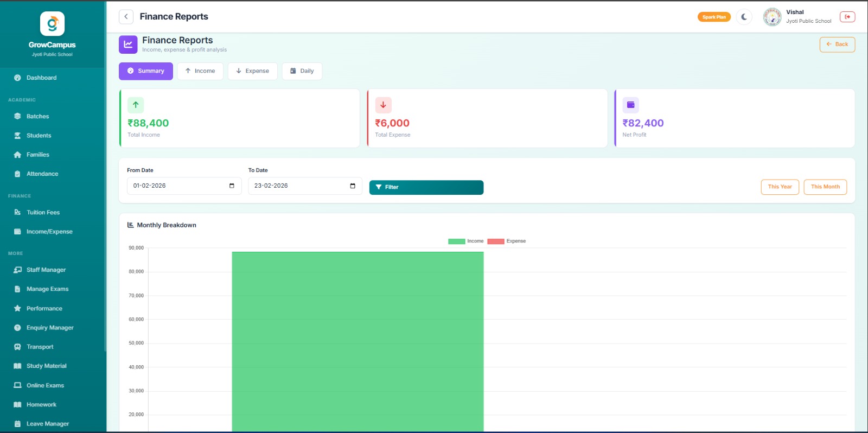Click the orange Back button
868x433 pixels.
(x=837, y=44)
